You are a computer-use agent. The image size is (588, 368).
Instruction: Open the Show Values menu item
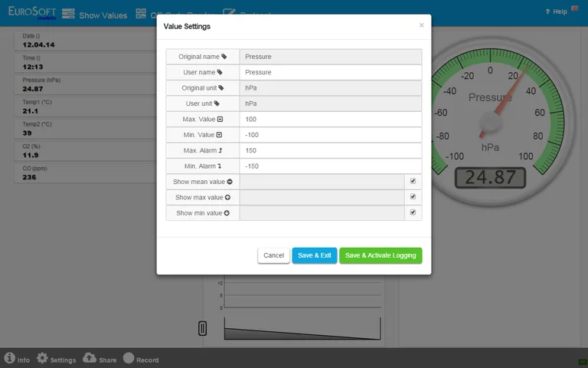103,15
